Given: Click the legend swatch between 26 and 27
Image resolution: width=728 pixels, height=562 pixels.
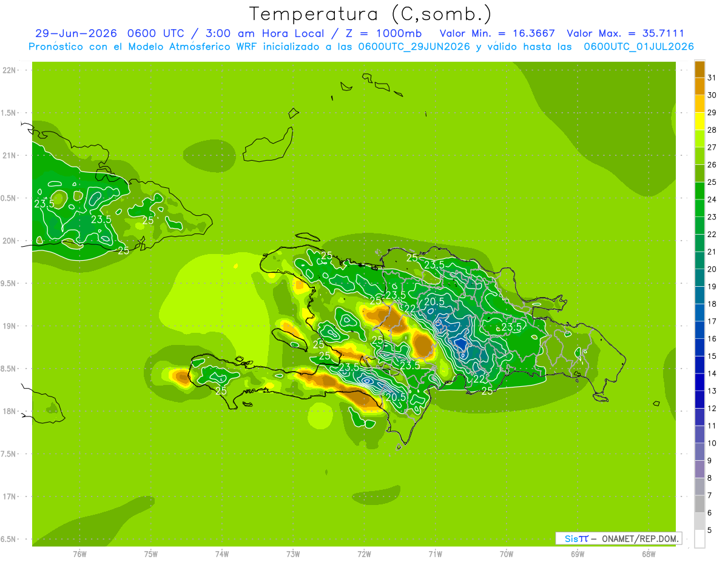Looking at the screenshot, I should (699, 156).
